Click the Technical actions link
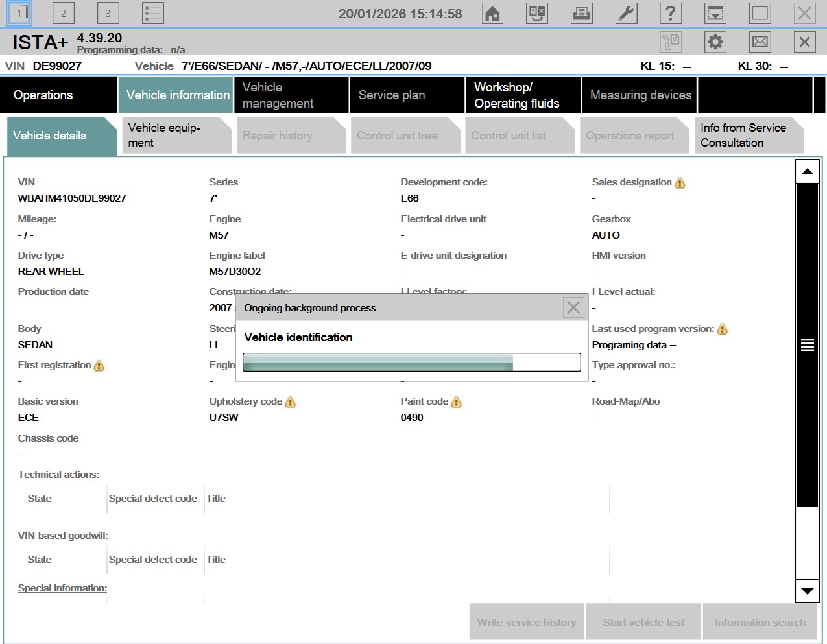The image size is (827, 644). (58, 475)
